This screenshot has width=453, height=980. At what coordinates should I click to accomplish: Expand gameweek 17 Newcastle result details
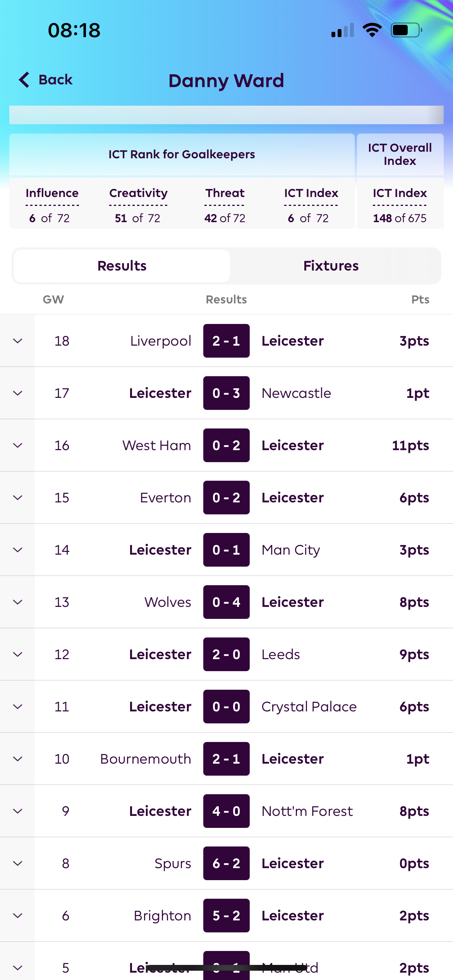coord(17,393)
